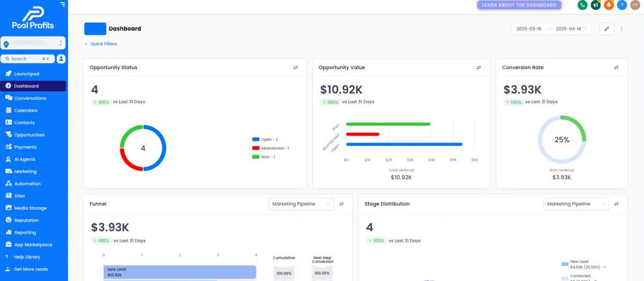Click the contact icon next to Search
This screenshot has width=644, height=281.
coord(61,59)
